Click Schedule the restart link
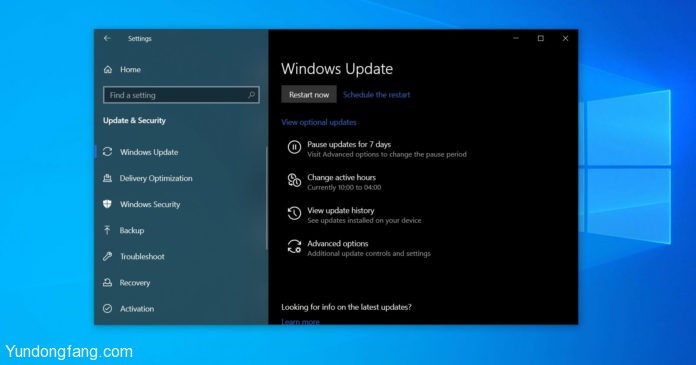 click(376, 95)
